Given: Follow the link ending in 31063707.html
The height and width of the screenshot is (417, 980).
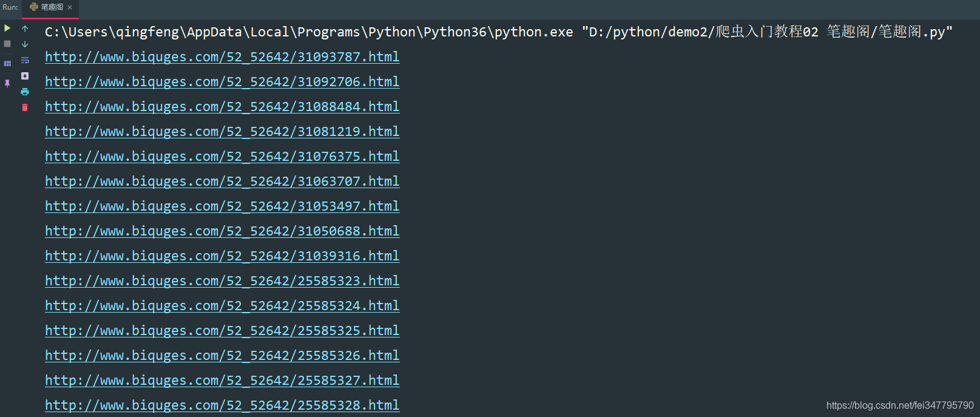Looking at the screenshot, I should pyautogui.click(x=222, y=181).
